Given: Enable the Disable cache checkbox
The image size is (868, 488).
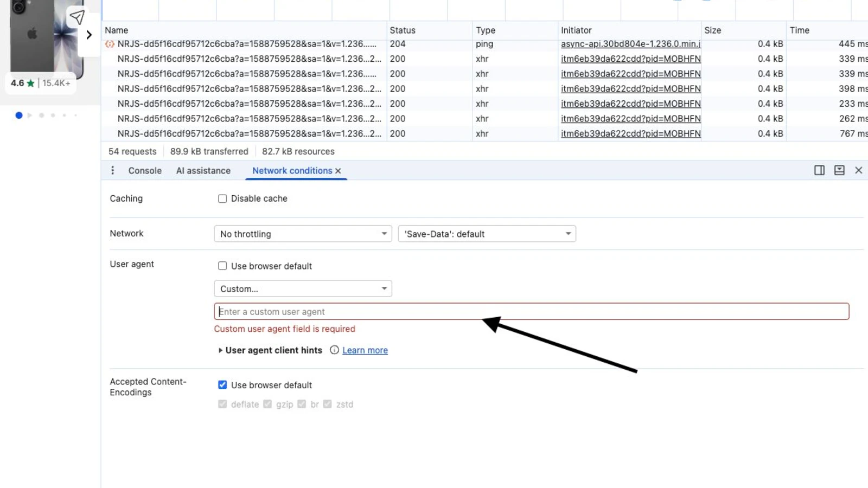Looking at the screenshot, I should coord(222,198).
